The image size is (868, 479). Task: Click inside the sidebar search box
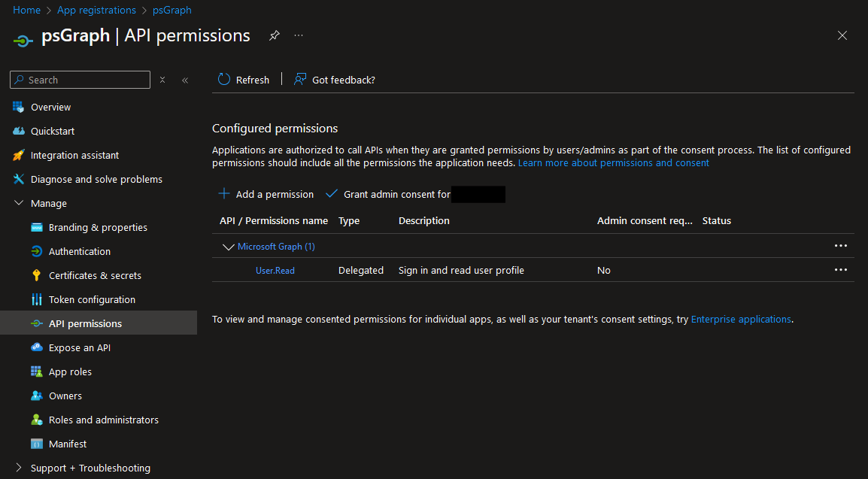tap(80, 79)
